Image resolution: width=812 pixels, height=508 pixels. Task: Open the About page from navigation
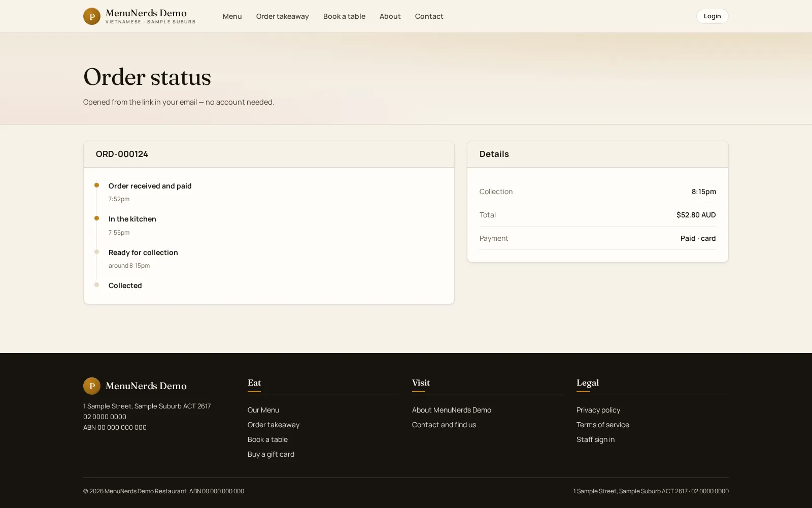pos(390,16)
